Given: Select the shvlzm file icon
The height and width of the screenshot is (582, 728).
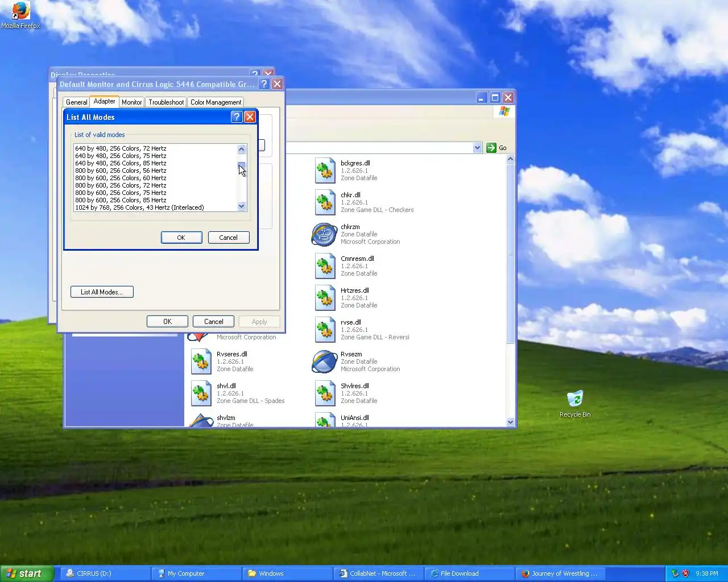Looking at the screenshot, I should click(201, 420).
